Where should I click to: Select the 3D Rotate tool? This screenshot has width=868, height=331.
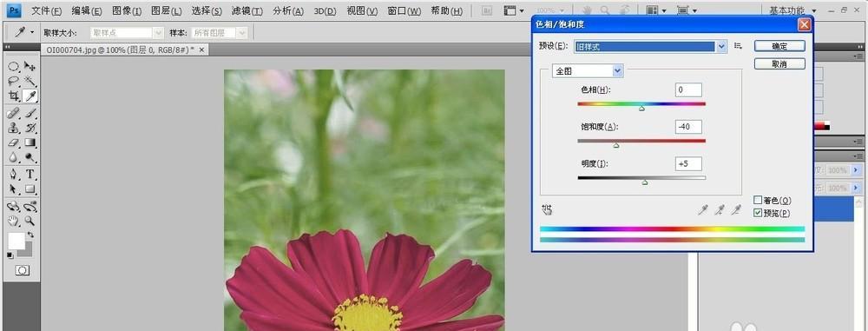(14, 207)
